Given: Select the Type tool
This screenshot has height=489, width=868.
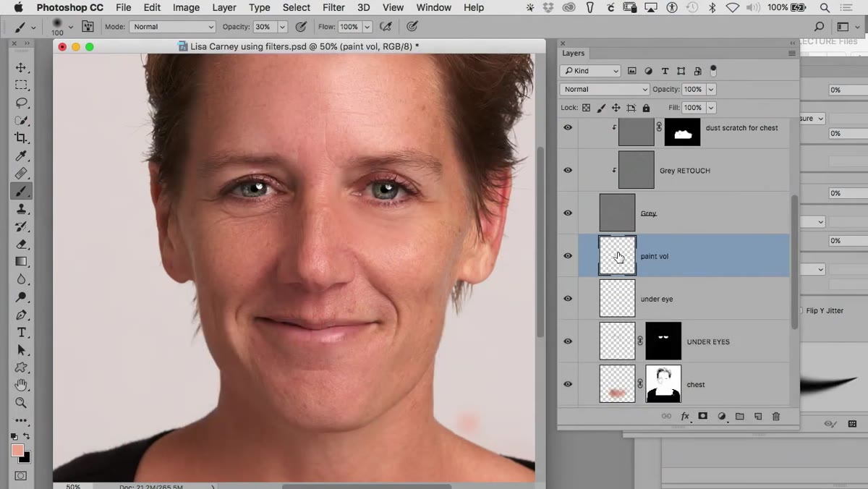Looking at the screenshot, I should pos(21,333).
